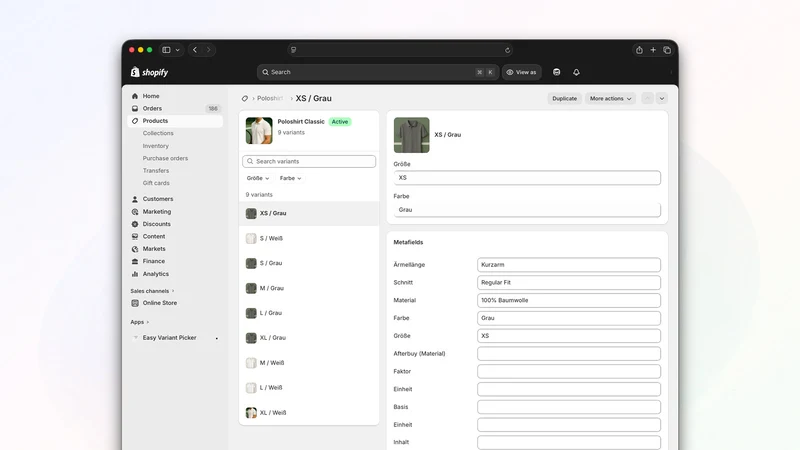Click the View as button
The height and width of the screenshot is (450, 800).
(x=521, y=72)
